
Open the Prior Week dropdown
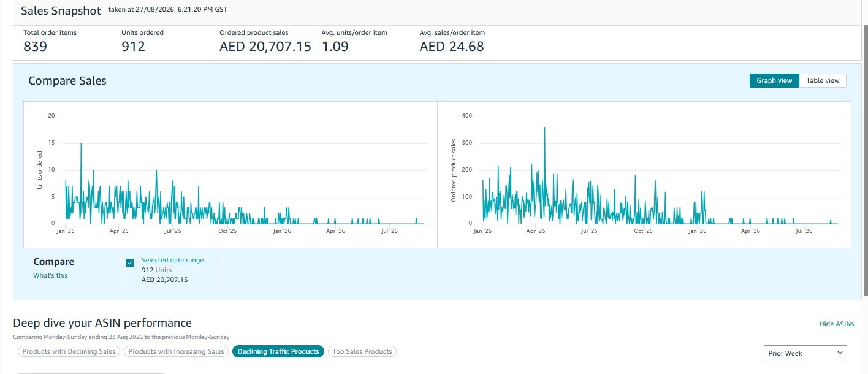(805, 353)
